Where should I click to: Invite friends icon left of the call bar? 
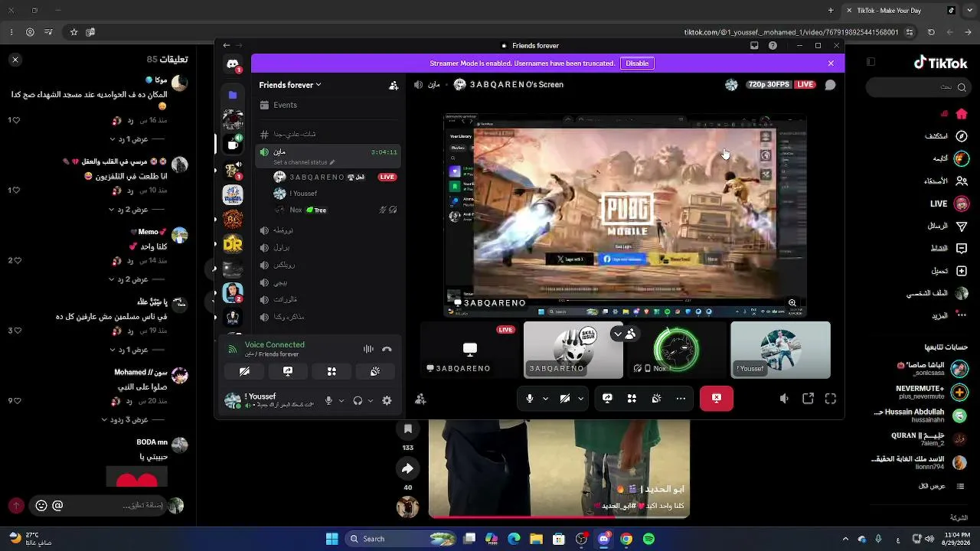(420, 399)
